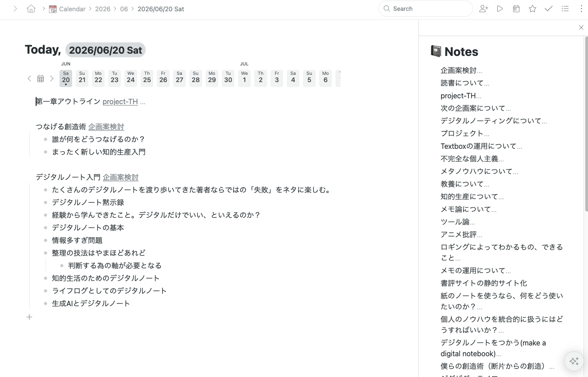Open 企画案検討 link beside つなげる創造術
588x377 pixels.
(106, 127)
